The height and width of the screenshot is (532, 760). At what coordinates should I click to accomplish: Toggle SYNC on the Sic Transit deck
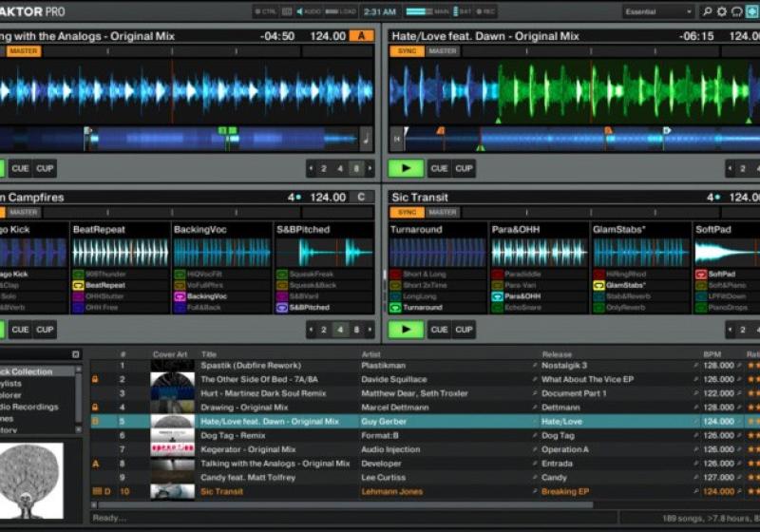tap(406, 213)
